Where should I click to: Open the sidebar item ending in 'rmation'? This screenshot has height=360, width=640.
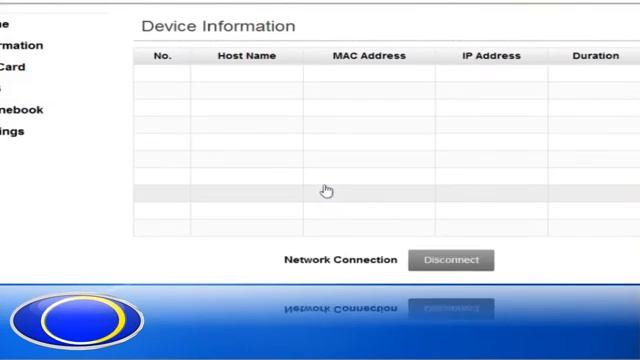pyautogui.click(x=21, y=45)
